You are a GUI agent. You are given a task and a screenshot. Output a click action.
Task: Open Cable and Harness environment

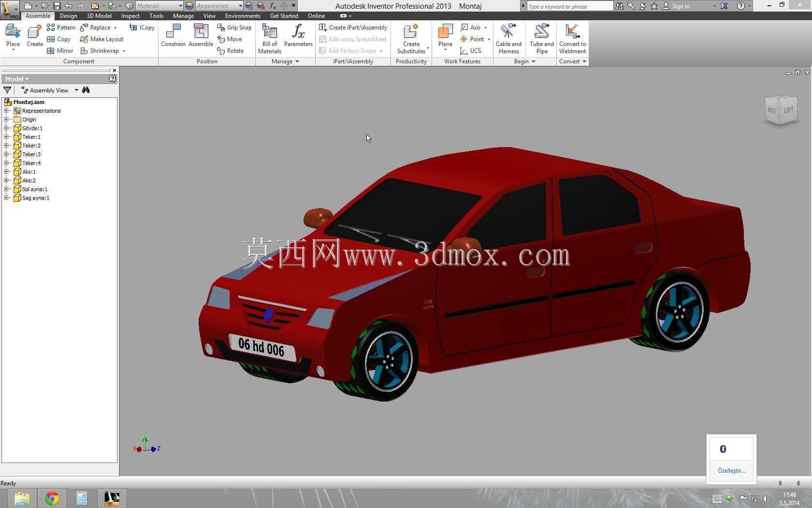(508, 39)
